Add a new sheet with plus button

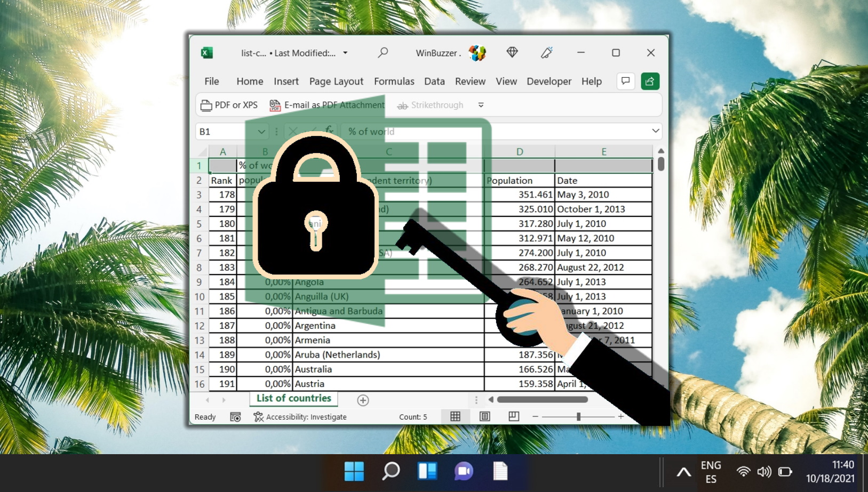[x=363, y=400]
